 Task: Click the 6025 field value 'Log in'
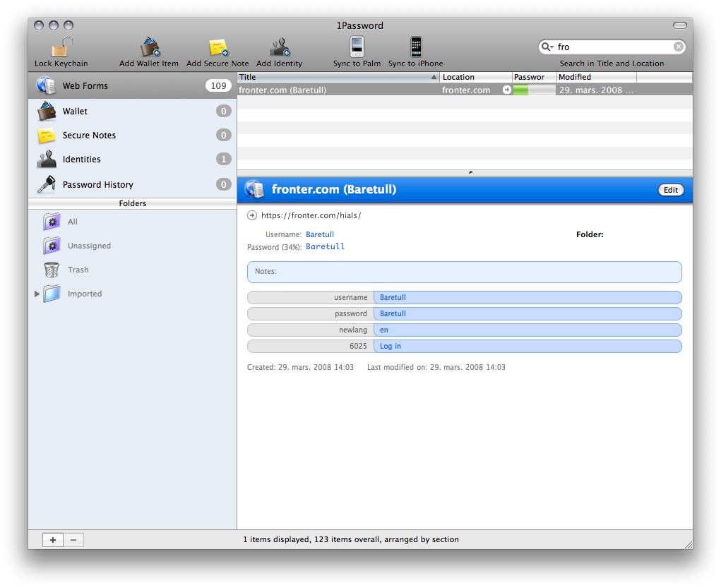click(x=528, y=346)
